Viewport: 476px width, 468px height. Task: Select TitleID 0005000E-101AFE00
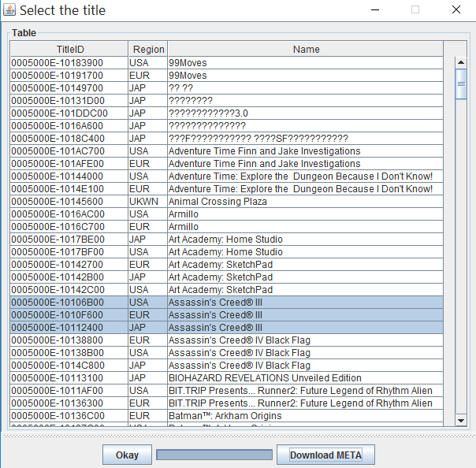coord(69,164)
